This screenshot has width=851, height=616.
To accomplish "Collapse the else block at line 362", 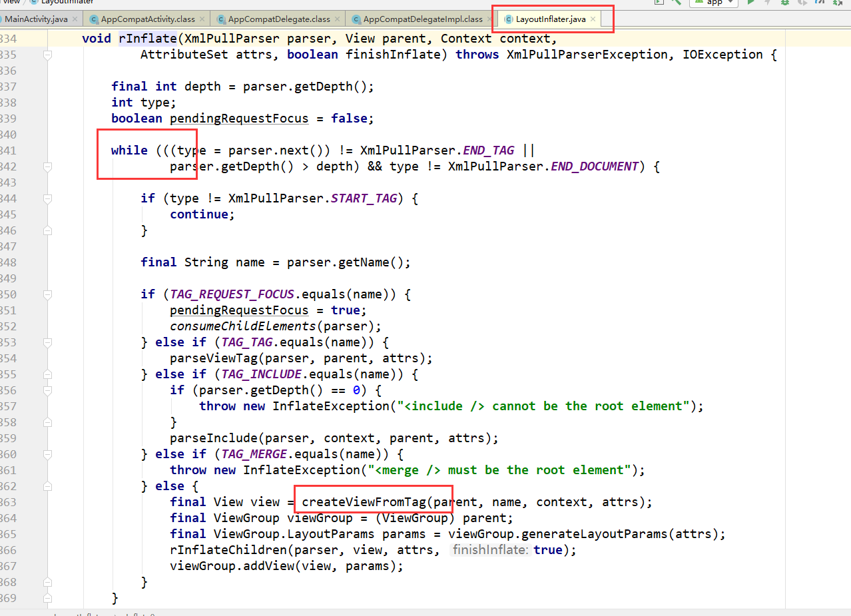I will (x=47, y=486).
